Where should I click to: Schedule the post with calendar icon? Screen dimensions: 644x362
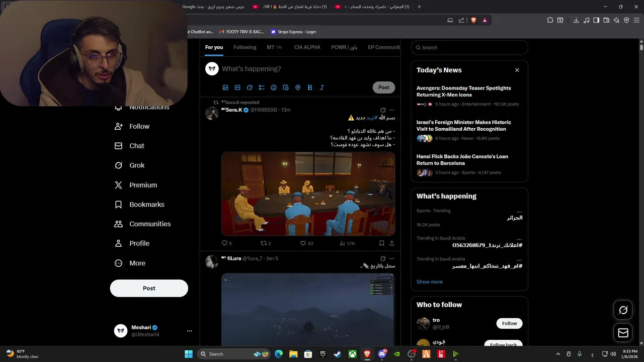pyautogui.click(x=286, y=87)
